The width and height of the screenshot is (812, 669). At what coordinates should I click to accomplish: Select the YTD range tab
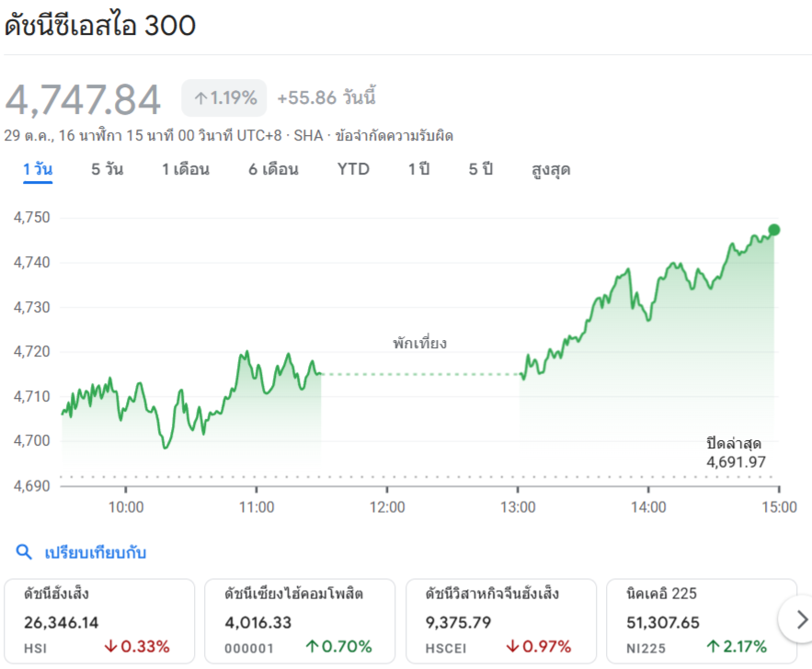point(353,169)
